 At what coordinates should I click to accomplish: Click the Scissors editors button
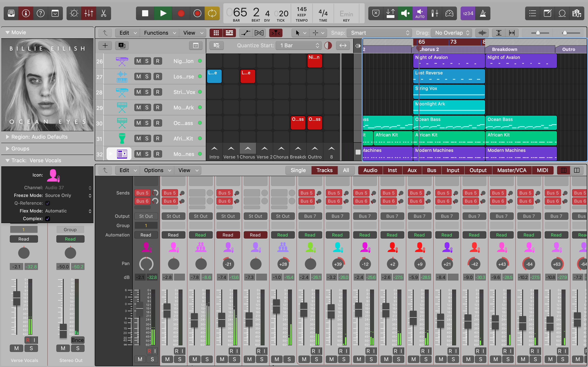(x=104, y=13)
